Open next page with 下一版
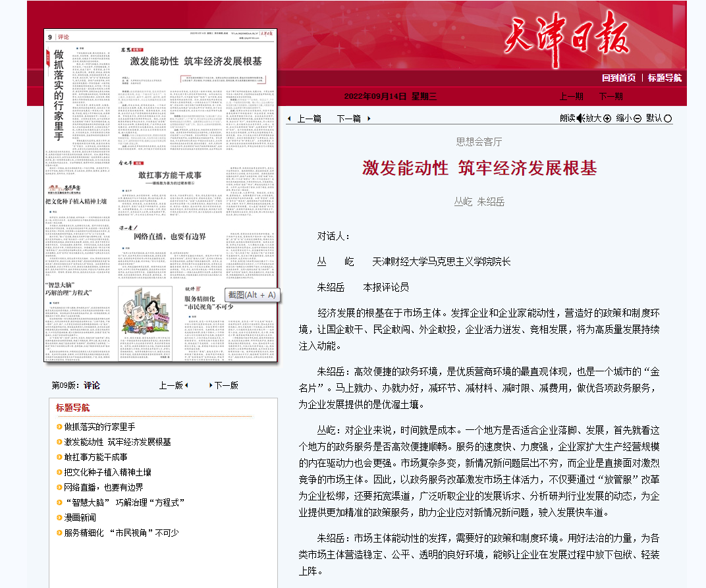Screen dimensions: 706x588 (224, 385)
